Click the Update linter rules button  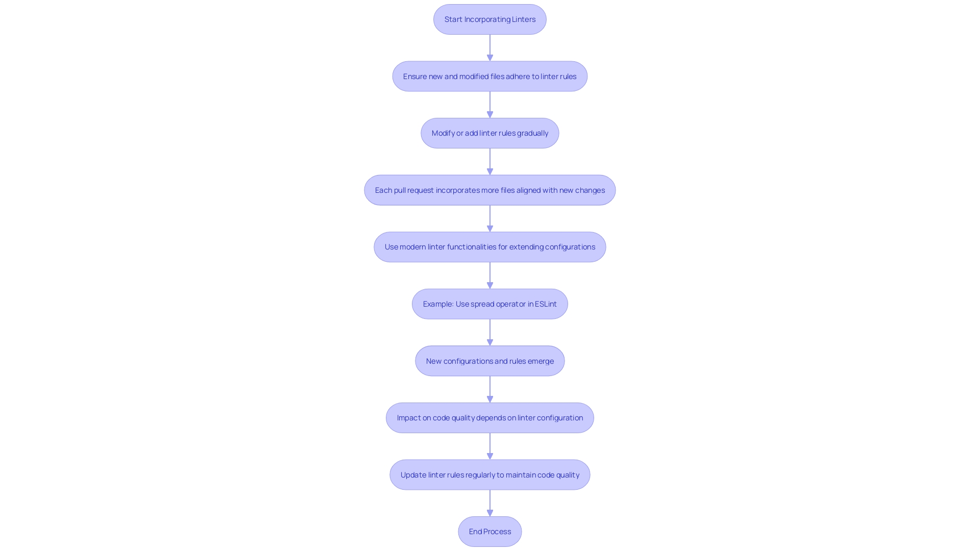point(490,474)
